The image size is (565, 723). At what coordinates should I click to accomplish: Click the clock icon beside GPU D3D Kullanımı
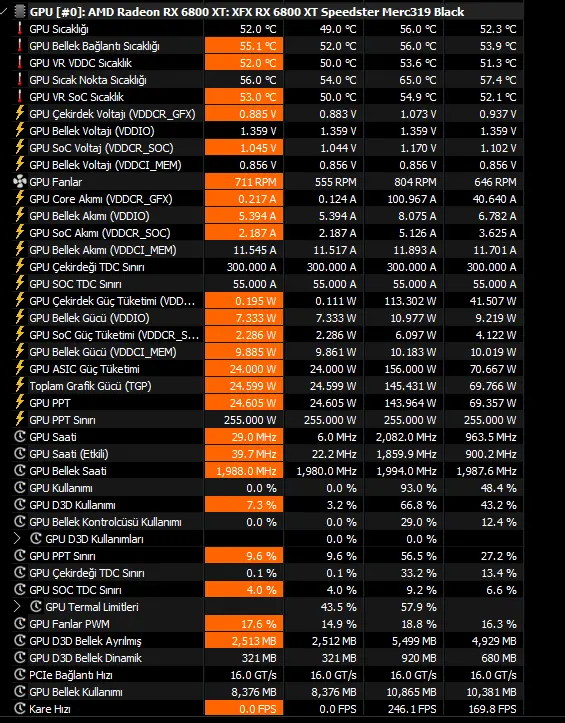pyautogui.click(x=19, y=505)
